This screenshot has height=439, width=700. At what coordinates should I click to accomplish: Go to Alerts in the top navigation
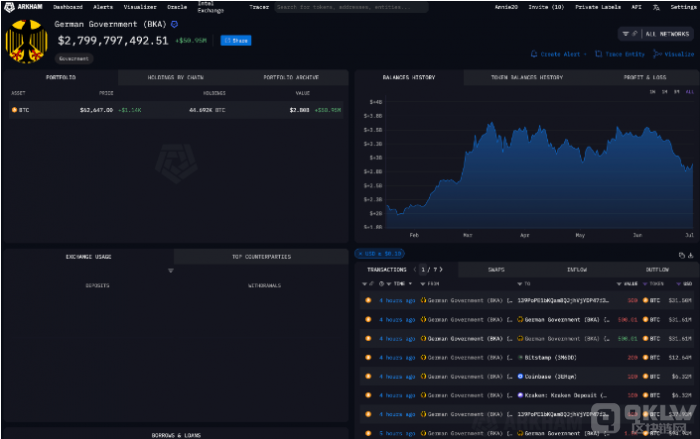tap(103, 7)
